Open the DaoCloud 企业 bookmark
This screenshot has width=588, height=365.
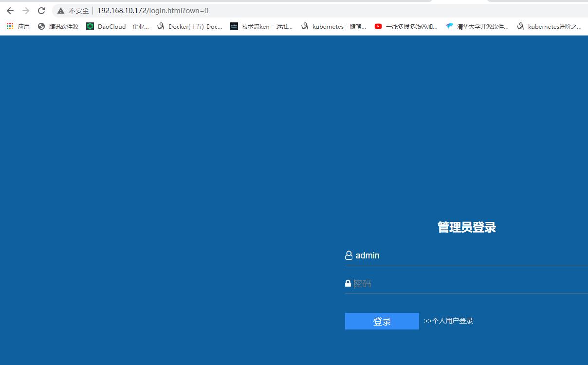pos(119,26)
